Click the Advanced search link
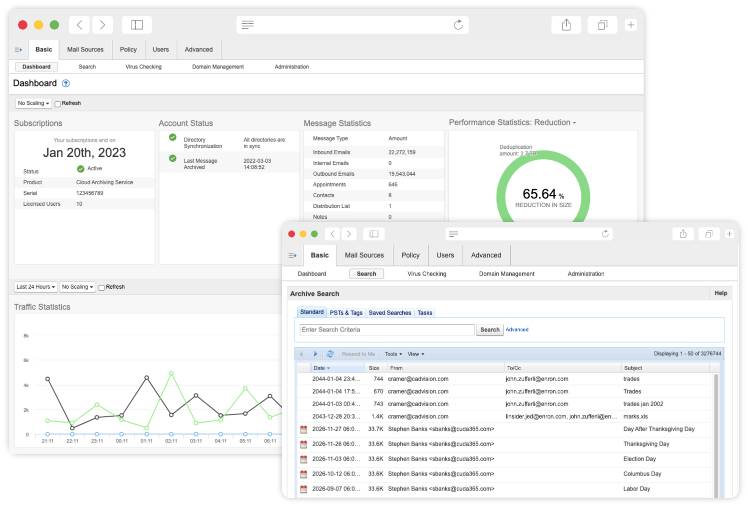The width and height of the screenshot is (748, 507). tap(517, 329)
